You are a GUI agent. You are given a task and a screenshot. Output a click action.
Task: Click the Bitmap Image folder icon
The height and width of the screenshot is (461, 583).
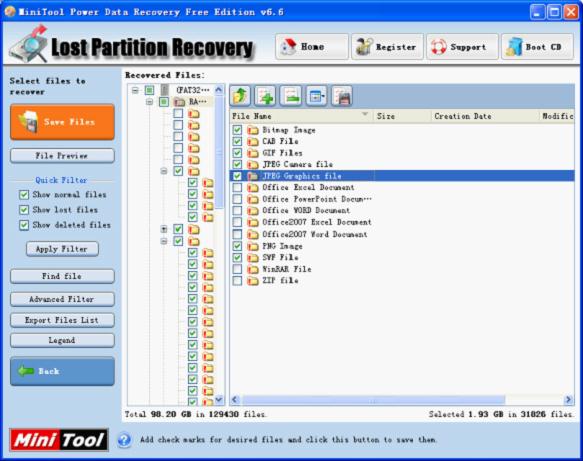pos(253,130)
